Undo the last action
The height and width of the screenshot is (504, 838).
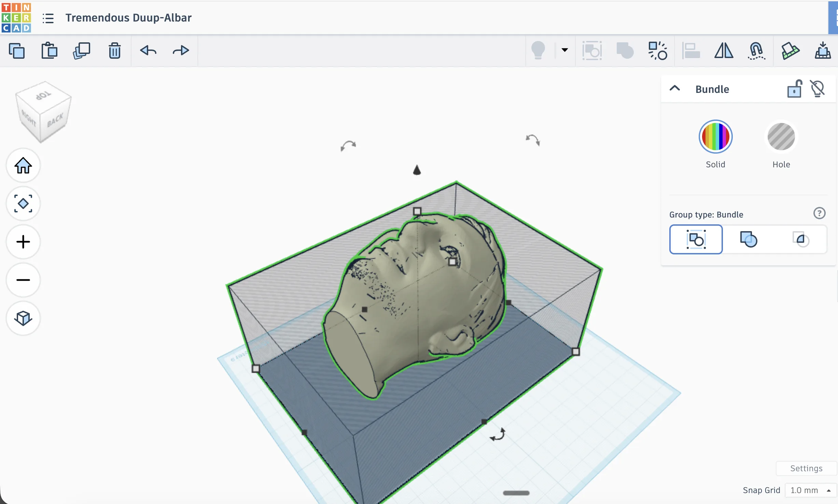(x=148, y=51)
